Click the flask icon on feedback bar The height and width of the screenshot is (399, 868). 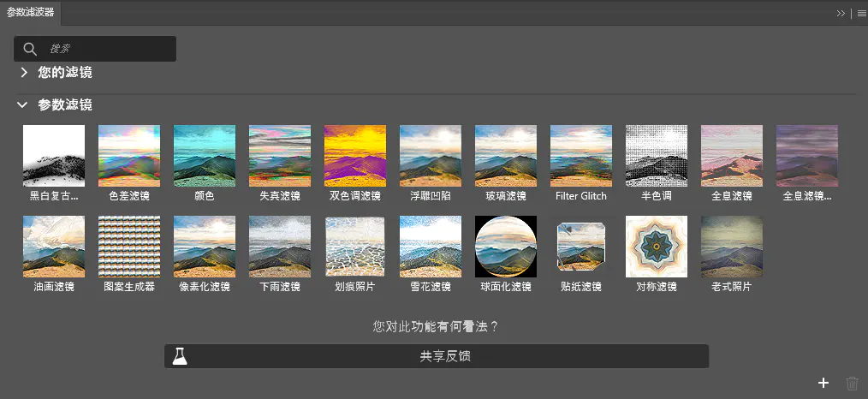[180, 356]
